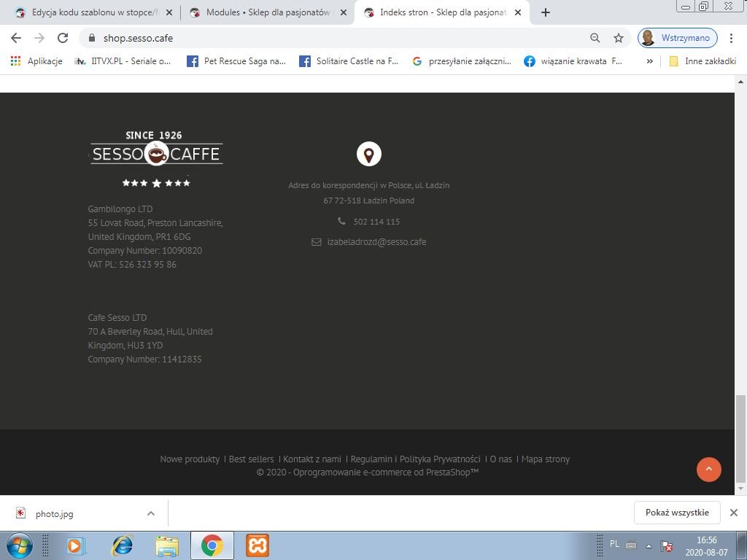
Task: Click the izabeladrozd@sesso.cafe email address
Action: pos(376,242)
